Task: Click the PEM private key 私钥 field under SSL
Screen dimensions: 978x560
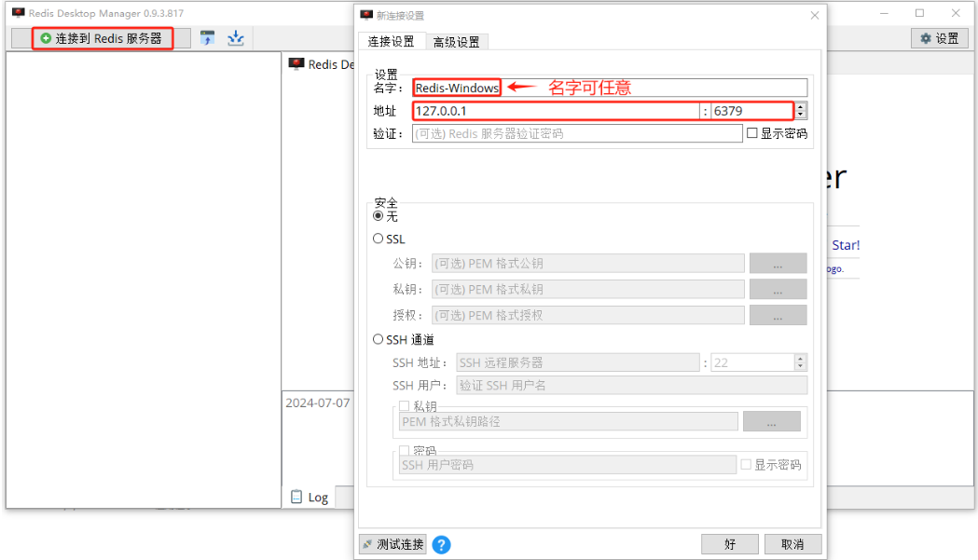Action: [x=588, y=290]
